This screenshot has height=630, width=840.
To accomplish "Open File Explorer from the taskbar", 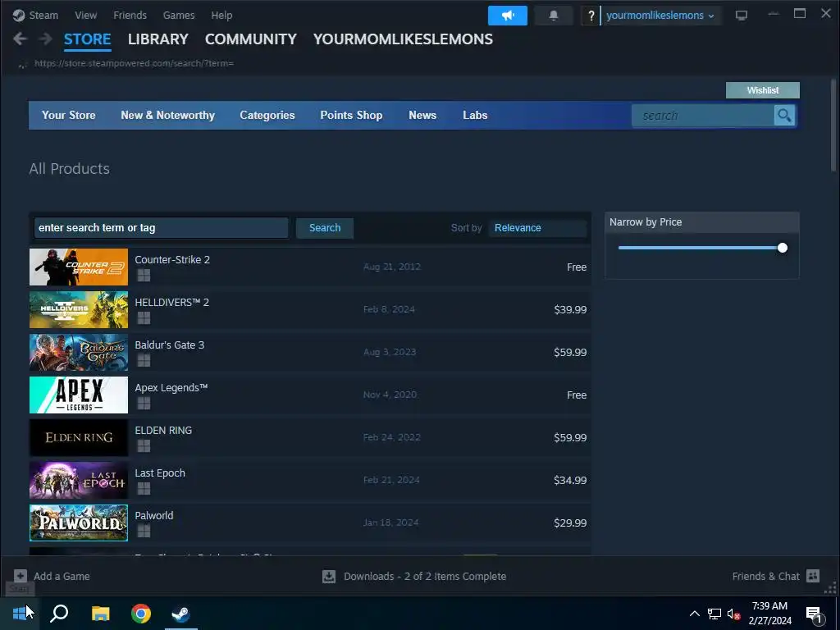I will (x=100, y=613).
